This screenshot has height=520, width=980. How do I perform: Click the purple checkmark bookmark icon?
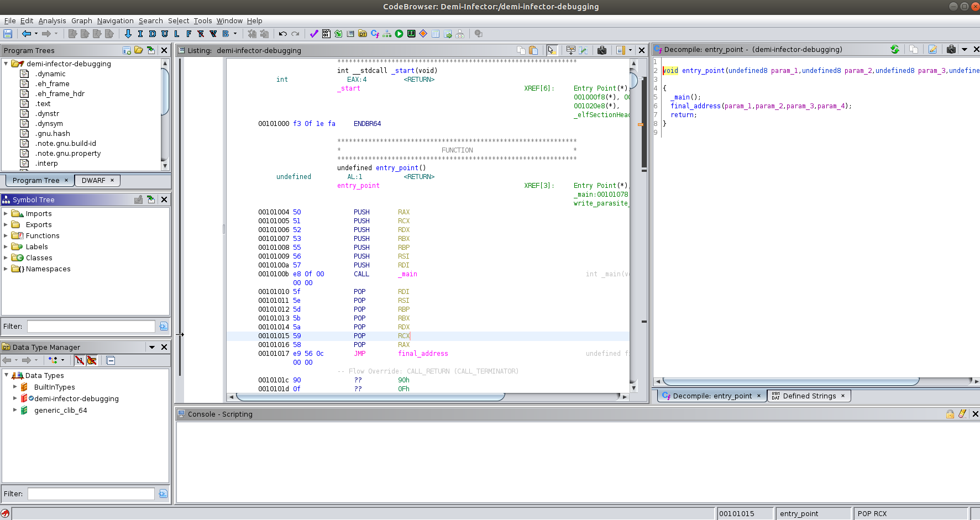313,34
